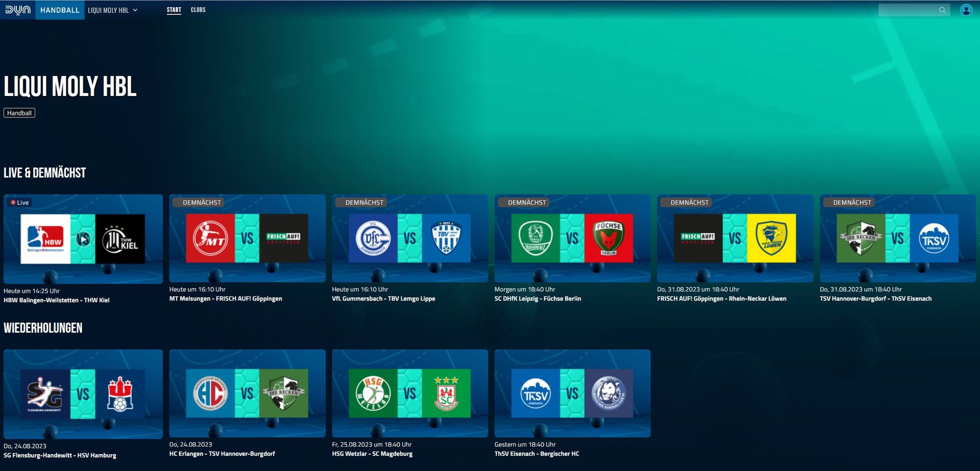The image size is (980, 471).
Task: Open the ThSV Eisenach vs Bergischer HC replay thumbnail
Action: point(572,393)
